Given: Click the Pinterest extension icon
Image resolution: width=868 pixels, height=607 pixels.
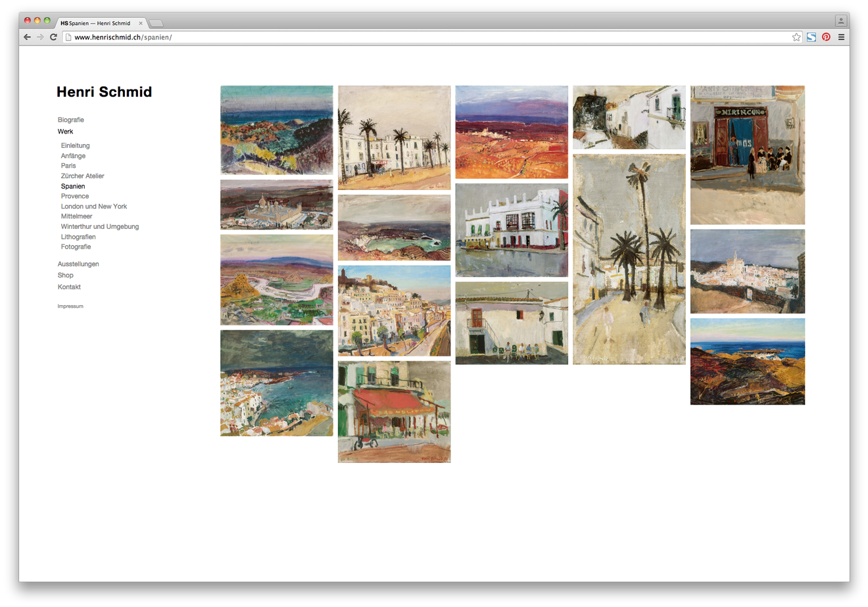Looking at the screenshot, I should point(826,37).
